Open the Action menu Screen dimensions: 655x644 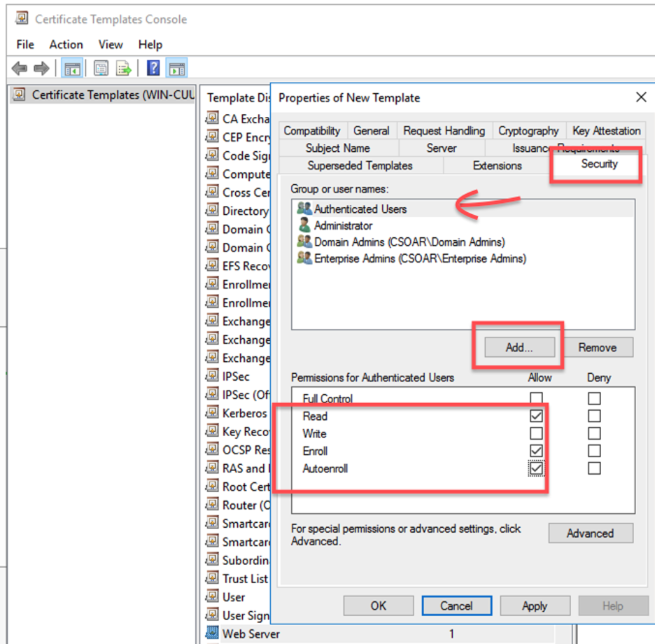coord(66,44)
